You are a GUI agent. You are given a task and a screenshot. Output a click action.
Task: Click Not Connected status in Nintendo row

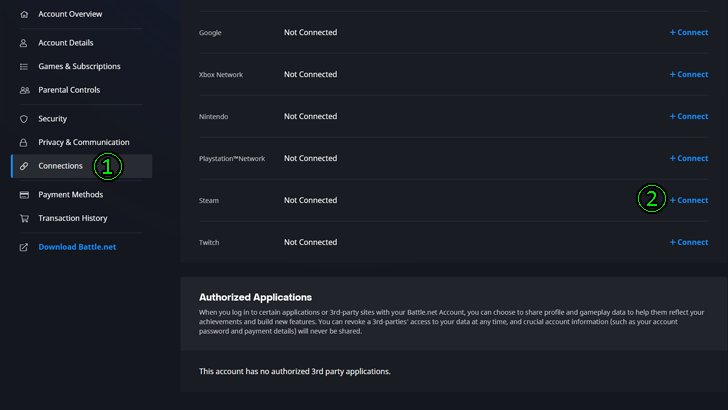point(311,117)
